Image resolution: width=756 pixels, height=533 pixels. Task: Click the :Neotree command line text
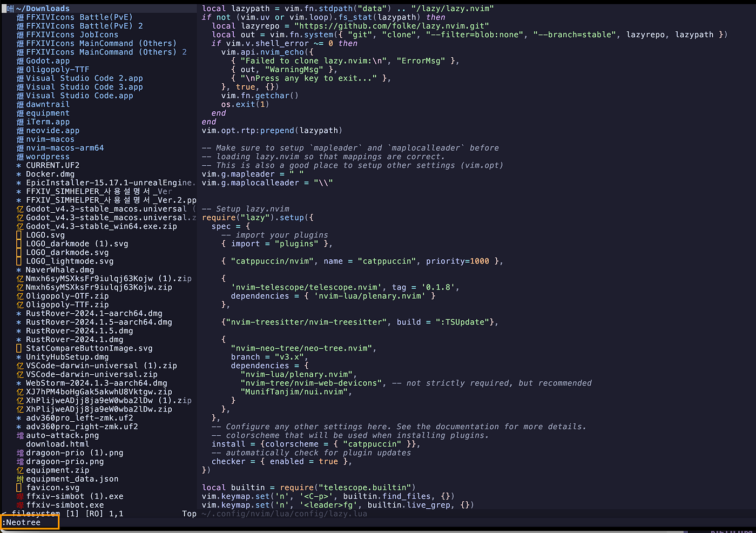pos(22,523)
